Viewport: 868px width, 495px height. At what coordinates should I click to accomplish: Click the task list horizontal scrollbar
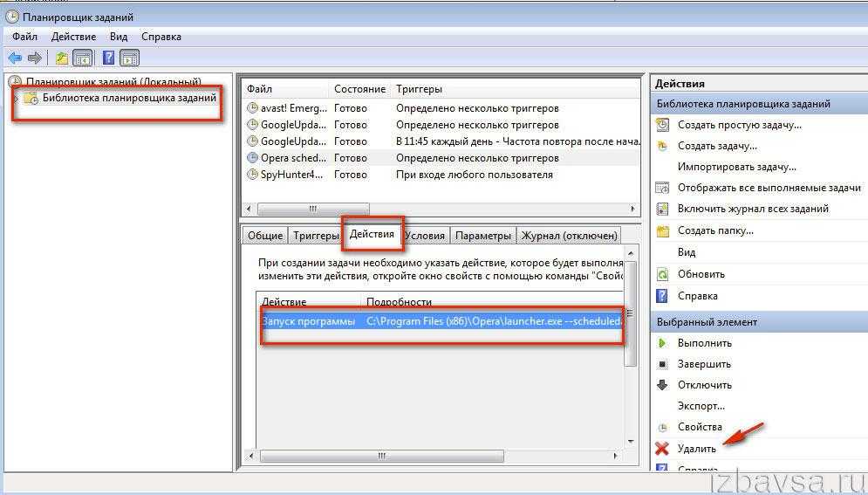(x=436, y=210)
